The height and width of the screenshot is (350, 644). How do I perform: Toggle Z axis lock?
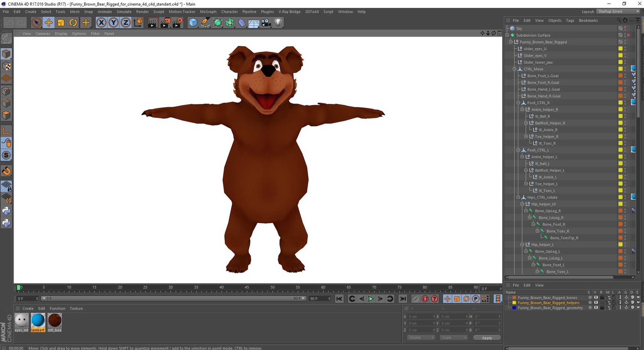coord(125,23)
